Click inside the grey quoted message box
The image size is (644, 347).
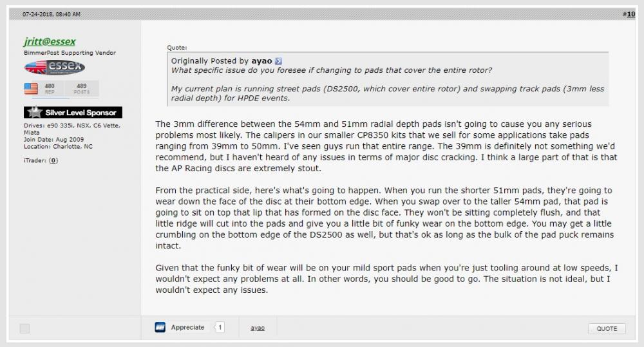(x=388, y=79)
